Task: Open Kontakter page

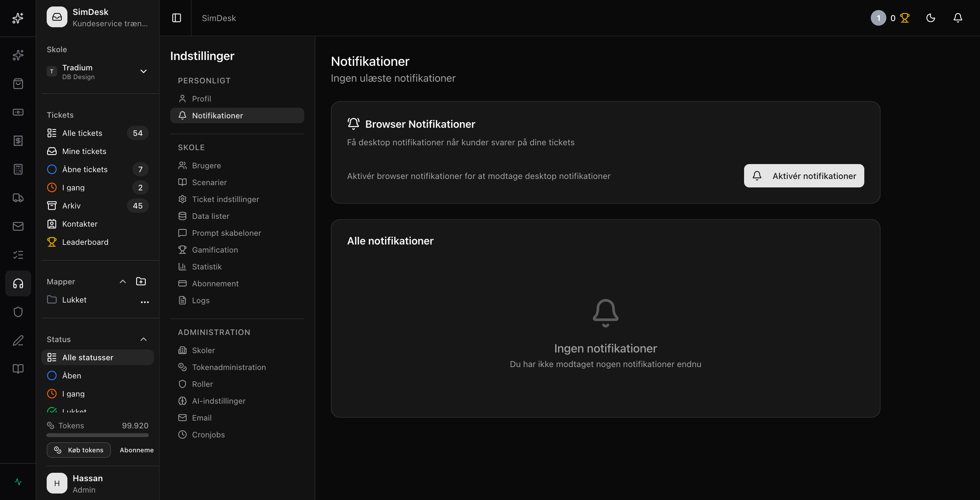Action: 98,224
